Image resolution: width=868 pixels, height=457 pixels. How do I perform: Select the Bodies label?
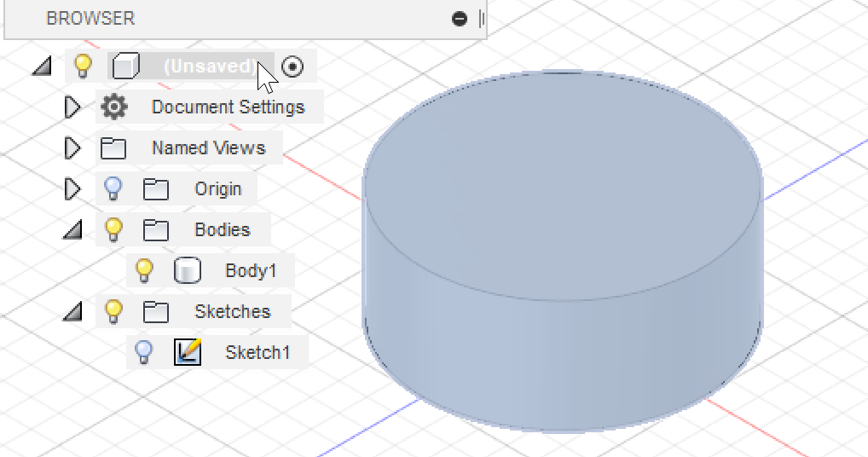(x=222, y=229)
